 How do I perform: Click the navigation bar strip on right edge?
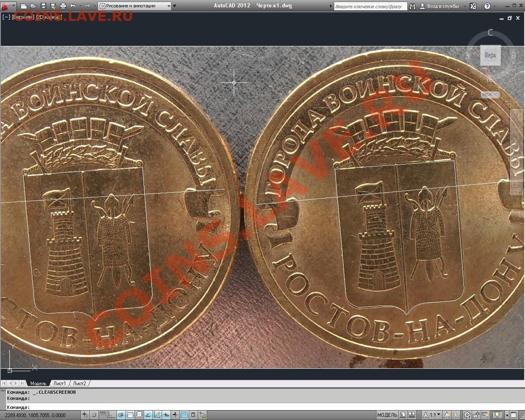point(517,152)
